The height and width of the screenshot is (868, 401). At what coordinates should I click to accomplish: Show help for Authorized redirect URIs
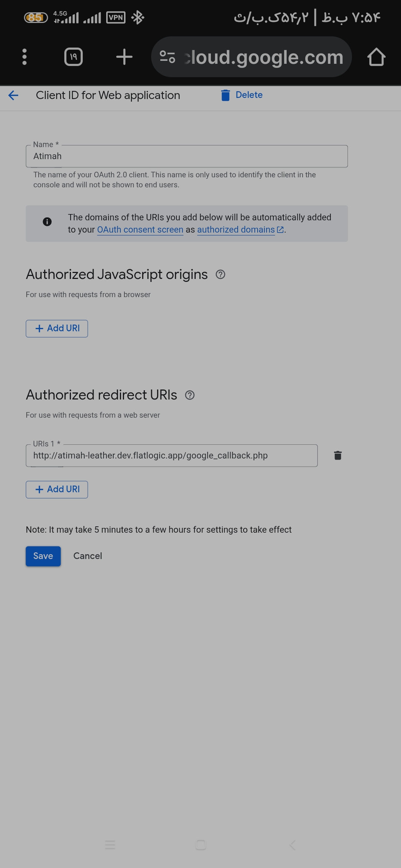click(x=190, y=395)
